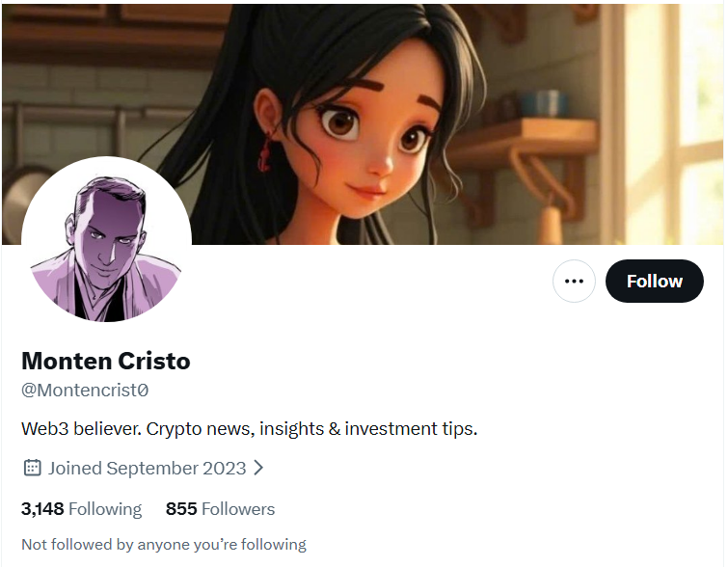Expand the chevron after Joined September 2023
Screen dimensions: 728x567
tap(258, 468)
